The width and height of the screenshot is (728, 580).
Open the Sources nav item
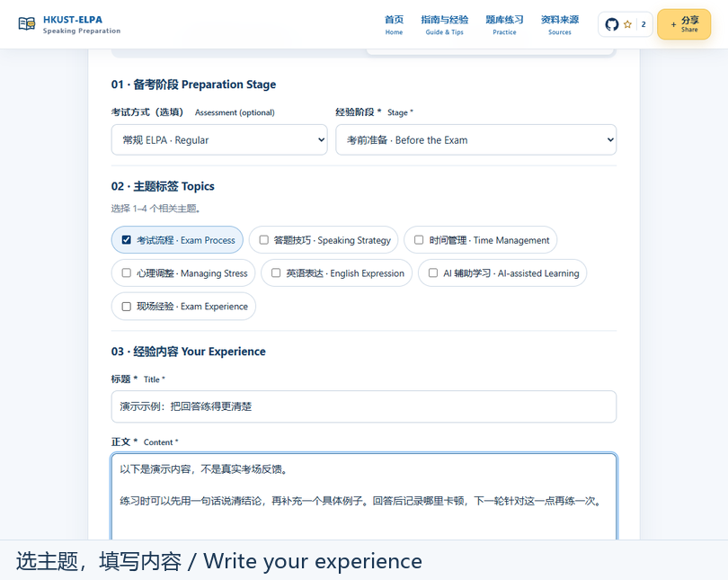click(559, 24)
